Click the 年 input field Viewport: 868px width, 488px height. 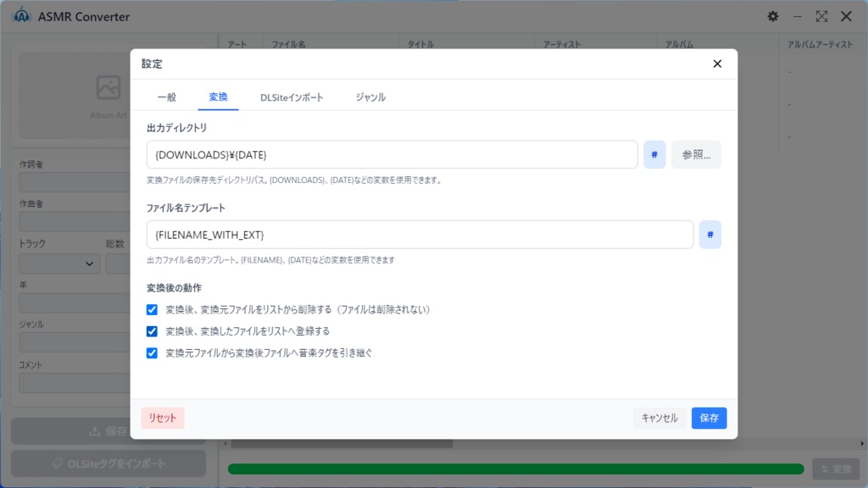(x=75, y=303)
